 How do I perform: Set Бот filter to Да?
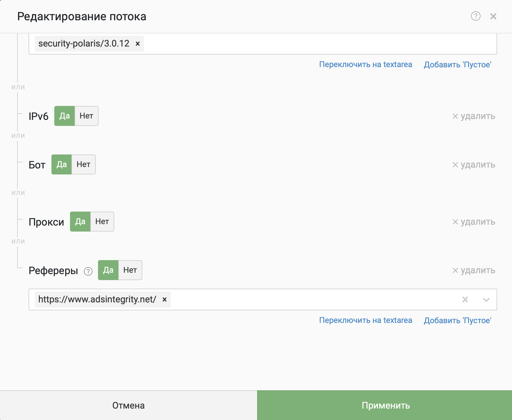click(61, 164)
